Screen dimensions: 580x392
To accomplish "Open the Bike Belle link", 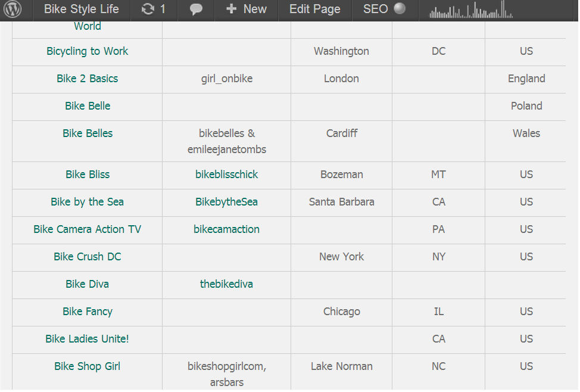I will (x=88, y=106).
